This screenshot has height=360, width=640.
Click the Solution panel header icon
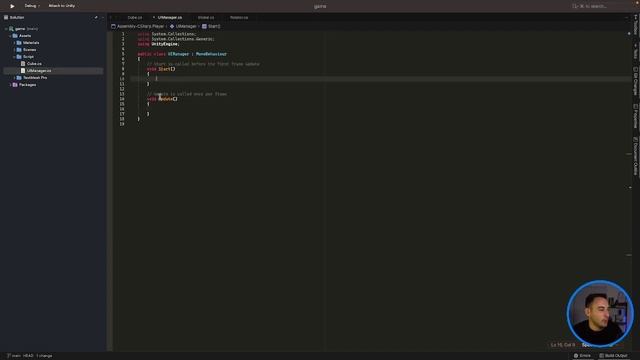click(x=6, y=18)
